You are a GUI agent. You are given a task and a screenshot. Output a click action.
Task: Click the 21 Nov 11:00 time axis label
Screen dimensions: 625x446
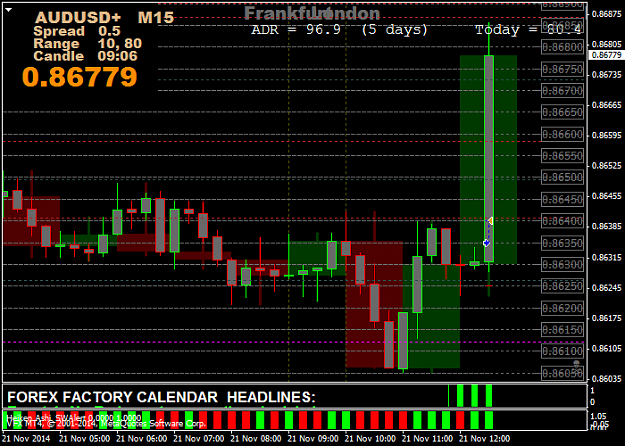[428, 439]
